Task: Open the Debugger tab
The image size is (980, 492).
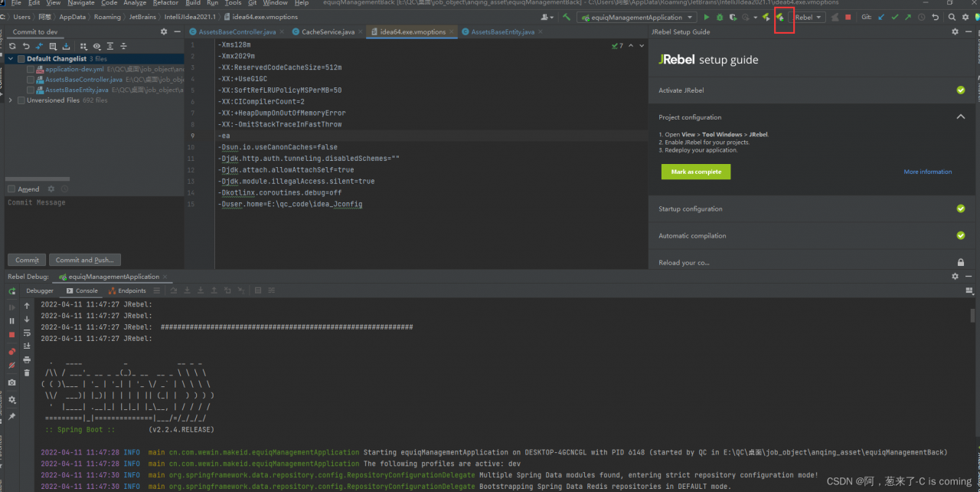Action: click(x=40, y=291)
